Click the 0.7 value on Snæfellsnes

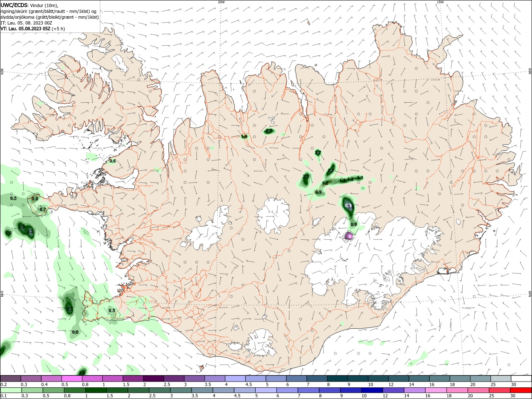tap(43, 209)
